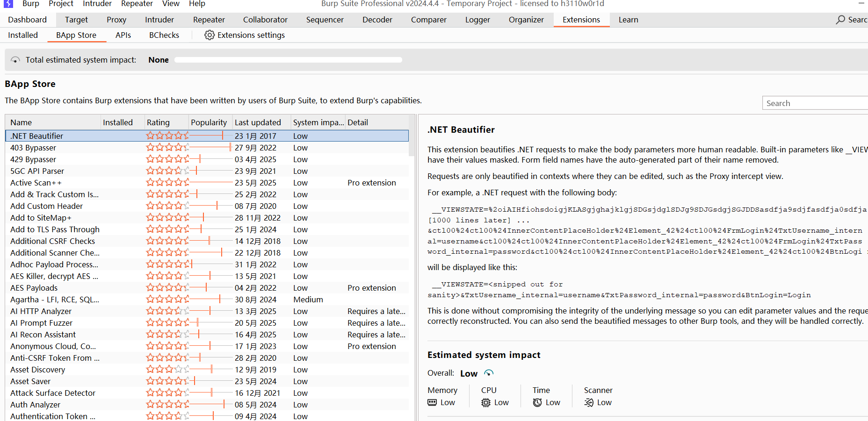Screen dimensions: 868x421
Task: Click the Memory impact icon
Action: pos(432,402)
